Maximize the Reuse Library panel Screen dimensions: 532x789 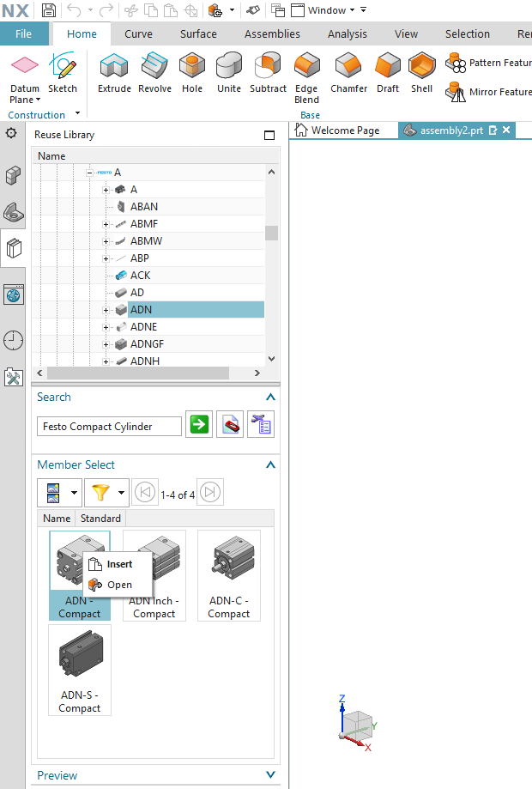click(269, 135)
